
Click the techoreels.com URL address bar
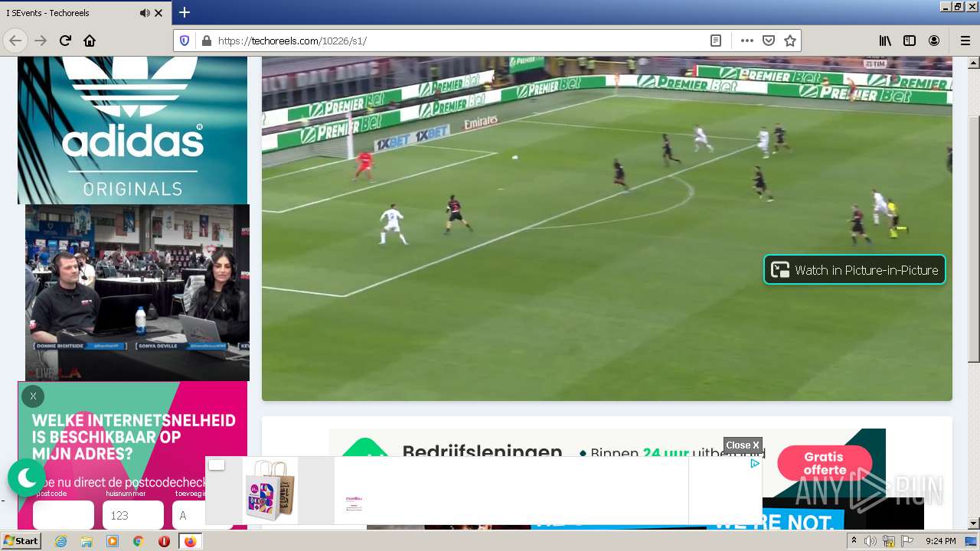459,41
